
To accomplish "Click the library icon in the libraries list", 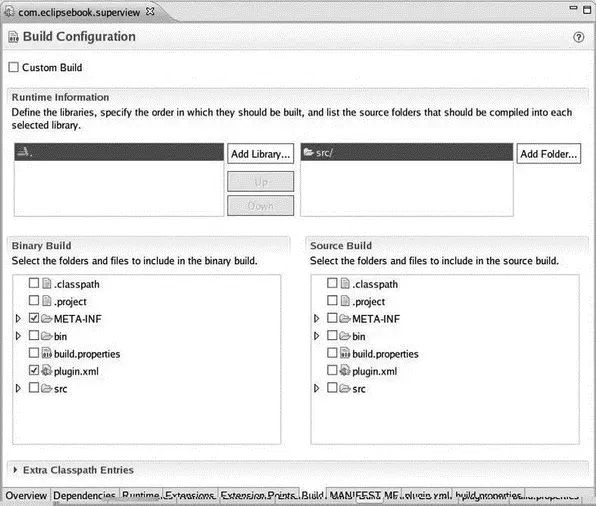I will coord(23,152).
